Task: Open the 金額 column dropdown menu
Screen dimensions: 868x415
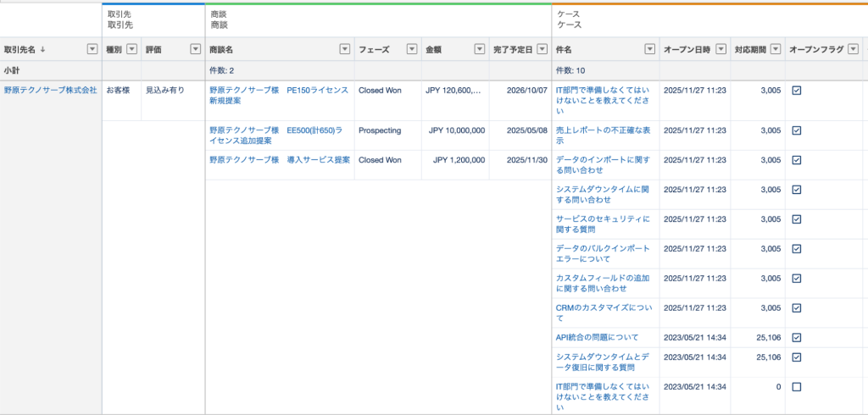Action: pos(480,50)
